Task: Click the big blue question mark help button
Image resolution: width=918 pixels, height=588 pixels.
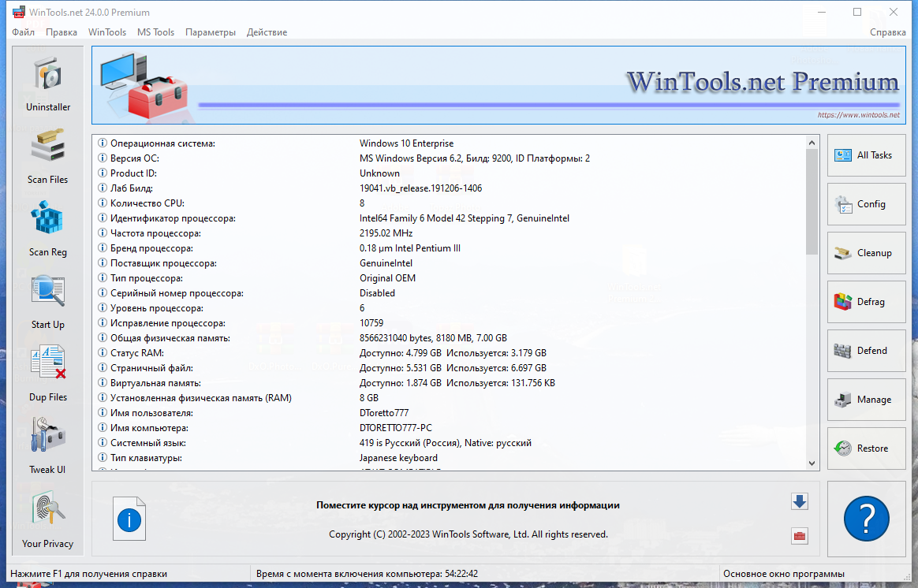Action: pos(867,519)
